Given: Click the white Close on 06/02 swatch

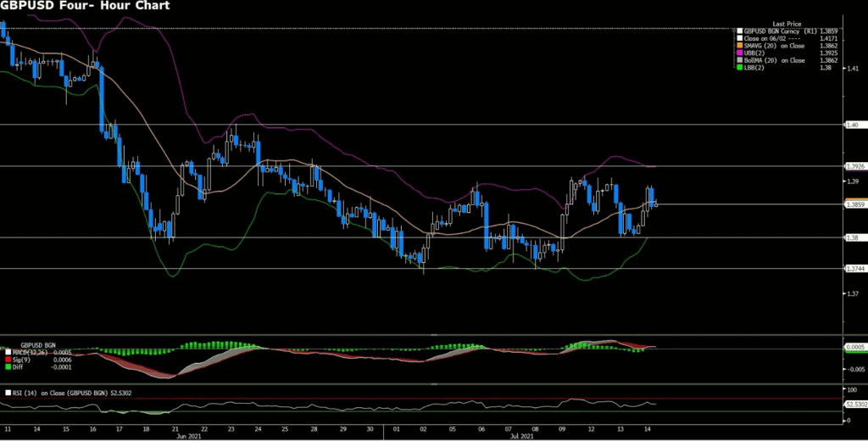Looking at the screenshot, I should click(739, 38).
